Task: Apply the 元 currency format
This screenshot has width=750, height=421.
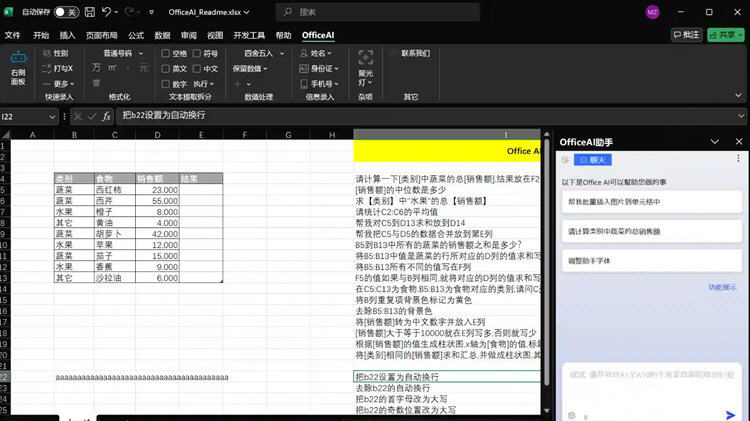Action: (143, 68)
